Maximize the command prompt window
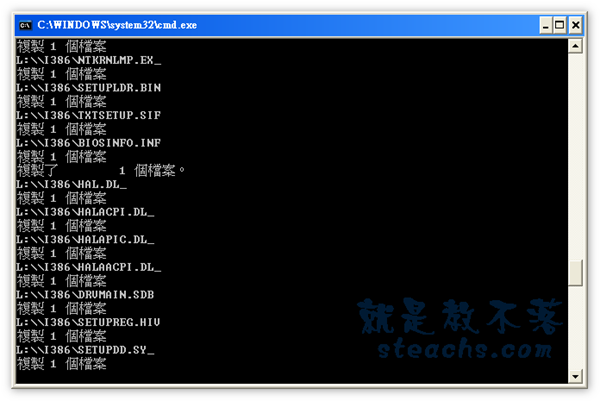 560,26
